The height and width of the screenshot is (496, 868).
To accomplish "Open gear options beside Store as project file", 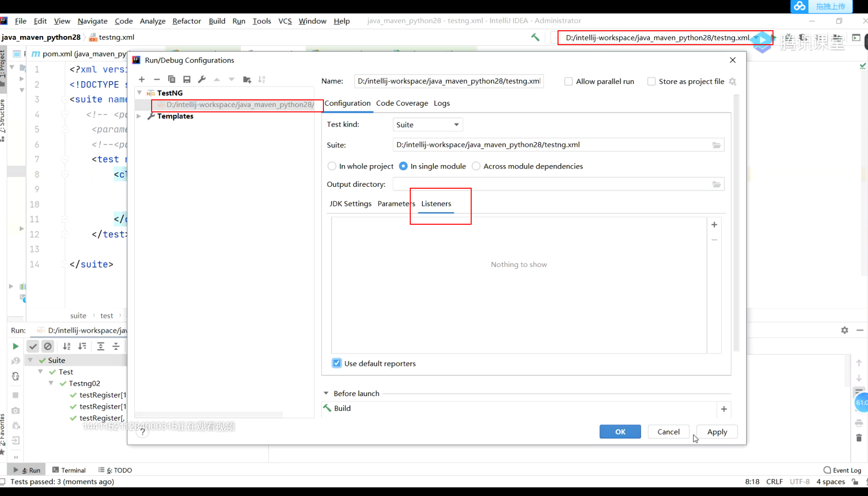I will point(733,82).
